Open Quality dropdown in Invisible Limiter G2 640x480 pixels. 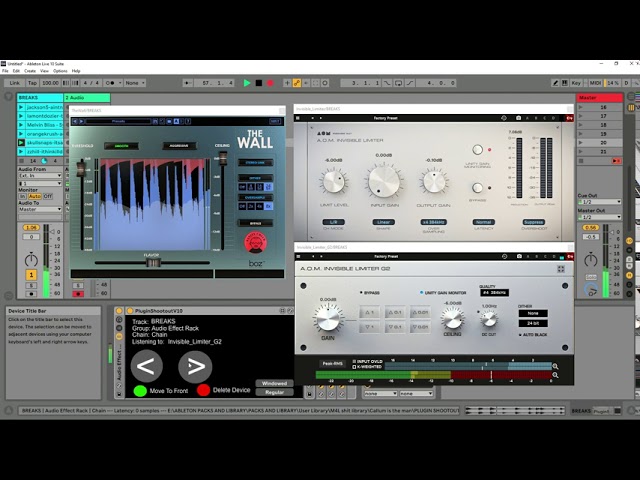[x=494, y=293]
